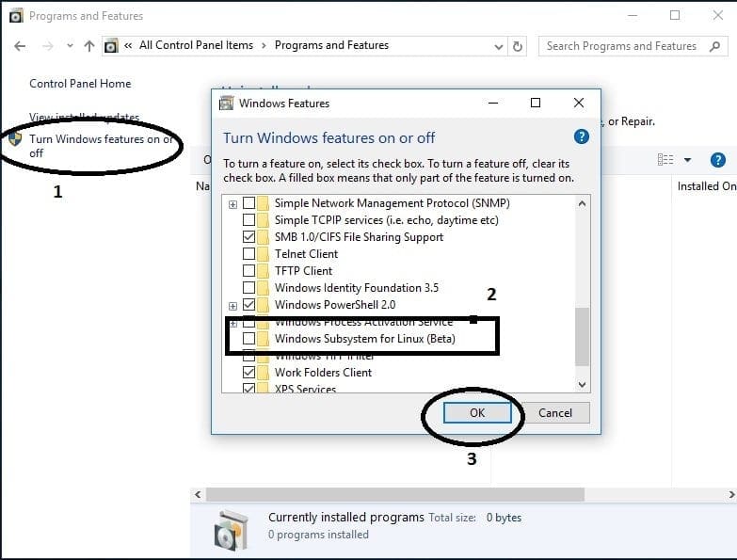Close the Windows Features dialog
737x560 pixels.
click(x=579, y=103)
